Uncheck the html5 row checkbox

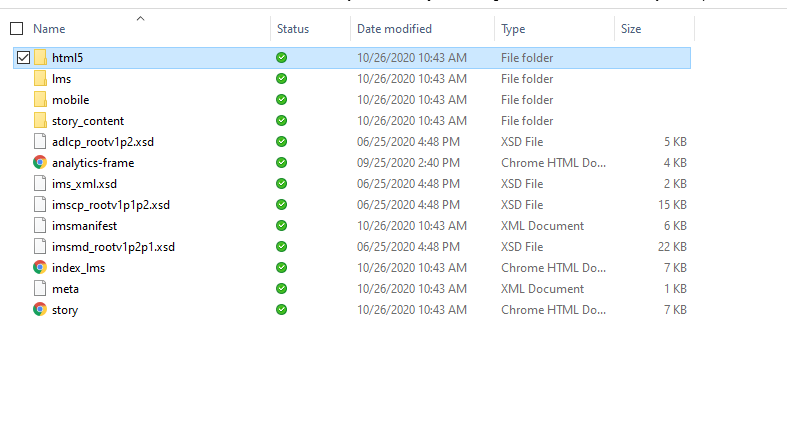tap(23, 58)
